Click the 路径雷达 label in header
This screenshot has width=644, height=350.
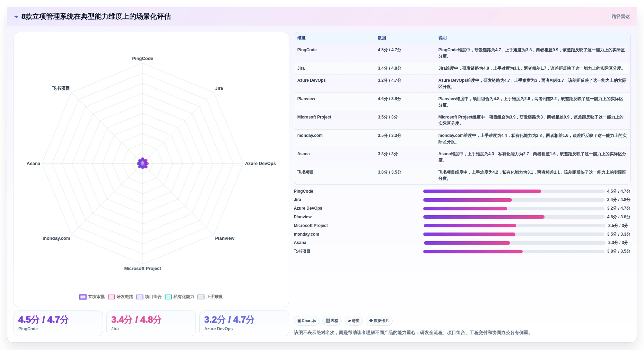click(620, 17)
